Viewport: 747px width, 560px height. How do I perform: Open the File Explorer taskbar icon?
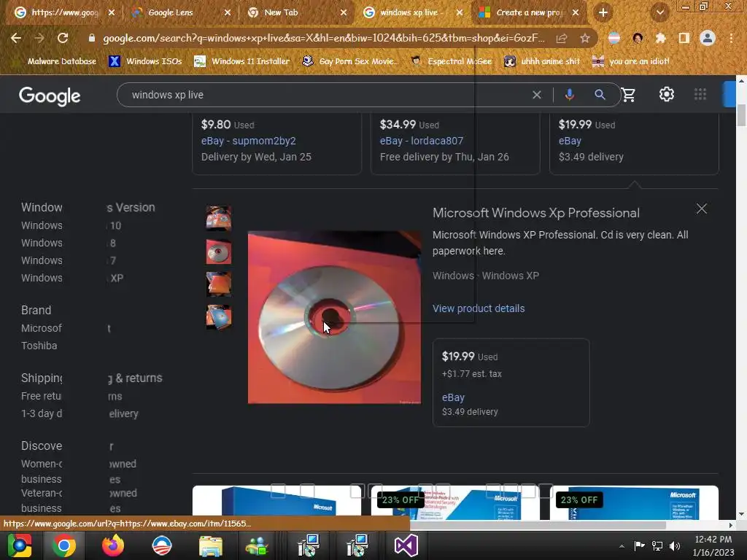pyautogui.click(x=211, y=545)
